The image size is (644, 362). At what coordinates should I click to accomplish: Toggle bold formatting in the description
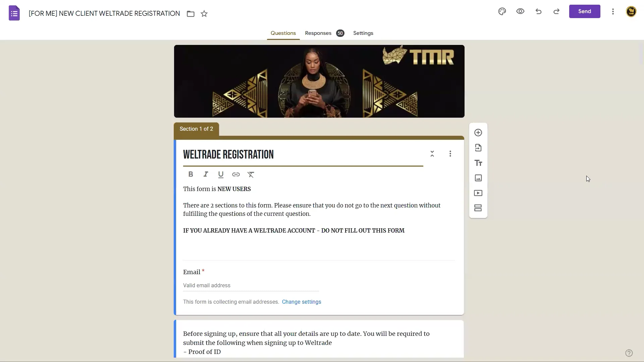pyautogui.click(x=191, y=174)
